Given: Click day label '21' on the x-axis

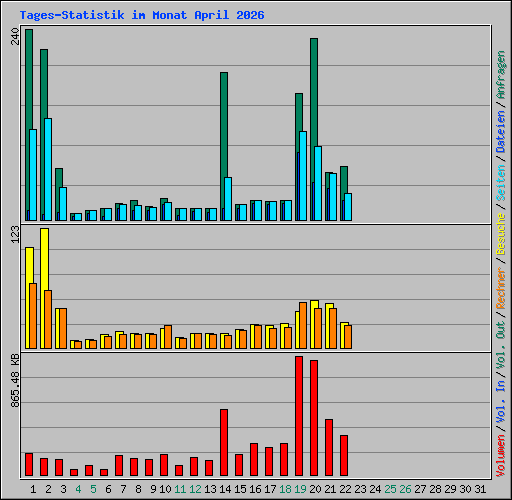Looking at the screenshot, I should pyautogui.click(x=330, y=489).
